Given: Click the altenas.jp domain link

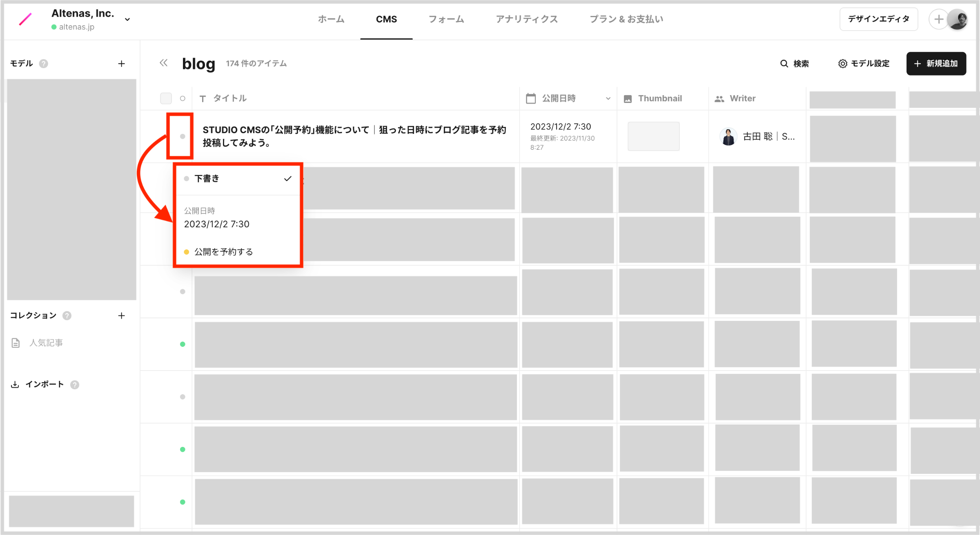Looking at the screenshot, I should click(76, 27).
